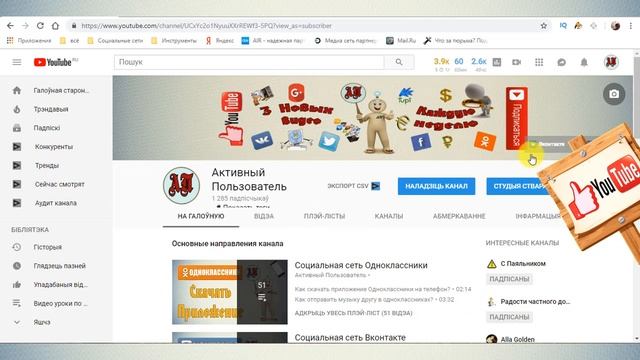Click Падпісаны under Радости частного
This screenshot has width=640, height=360.
pos(509,317)
